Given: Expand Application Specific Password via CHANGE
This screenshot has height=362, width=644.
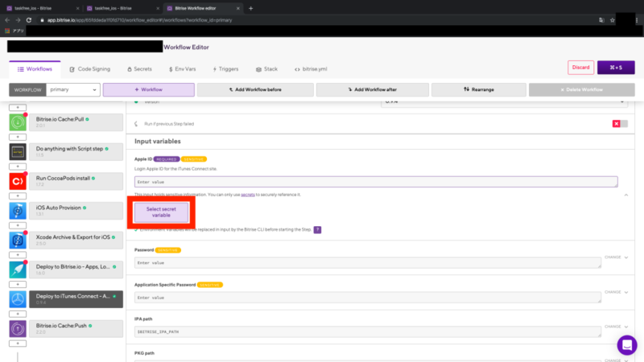Looking at the screenshot, I should coord(616,292).
